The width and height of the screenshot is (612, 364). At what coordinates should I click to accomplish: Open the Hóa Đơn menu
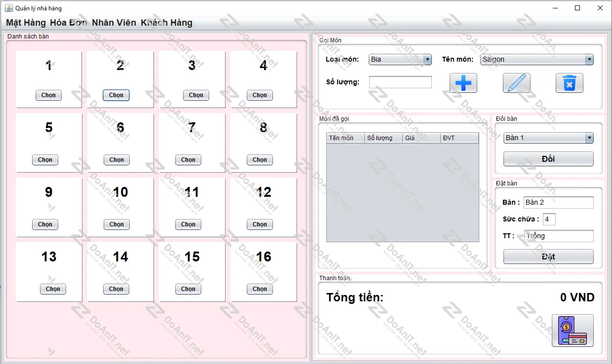pos(69,23)
